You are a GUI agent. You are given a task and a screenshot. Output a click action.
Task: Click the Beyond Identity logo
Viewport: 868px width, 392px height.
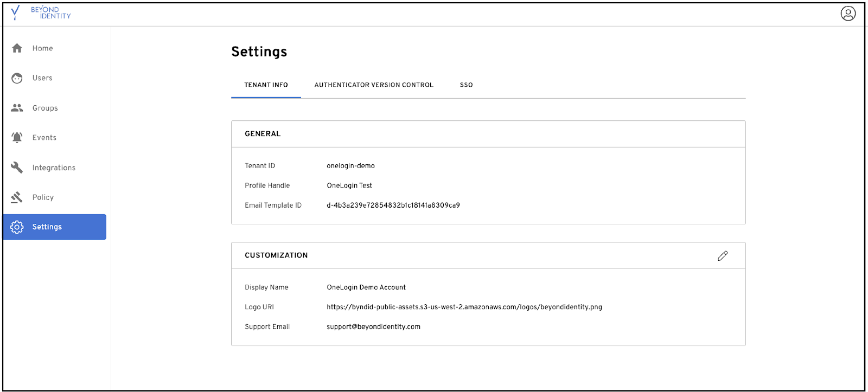[x=41, y=13]
